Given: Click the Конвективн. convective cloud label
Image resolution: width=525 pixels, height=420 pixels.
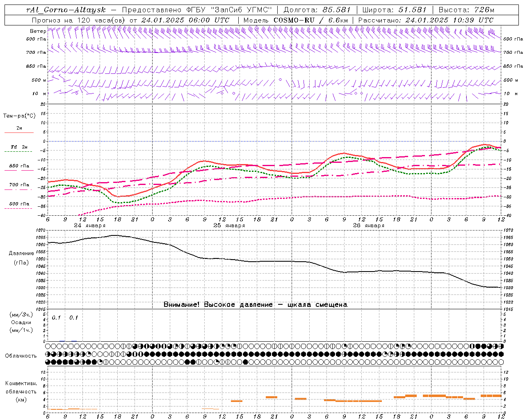Looking at the screenshot, I should coord(21,383).
